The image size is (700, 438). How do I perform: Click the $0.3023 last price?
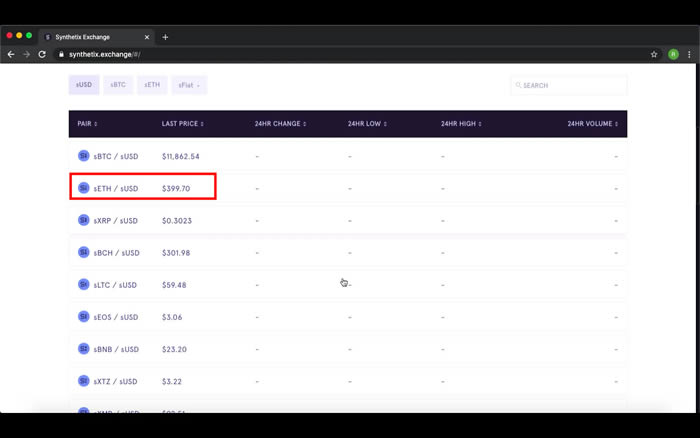[x=177, y=221]
